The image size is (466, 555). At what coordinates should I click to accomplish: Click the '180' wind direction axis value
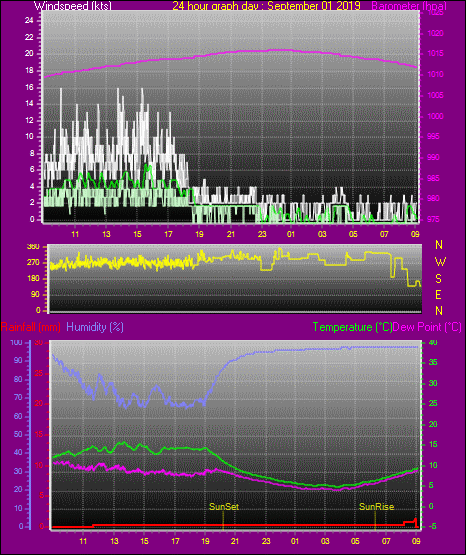34,279
